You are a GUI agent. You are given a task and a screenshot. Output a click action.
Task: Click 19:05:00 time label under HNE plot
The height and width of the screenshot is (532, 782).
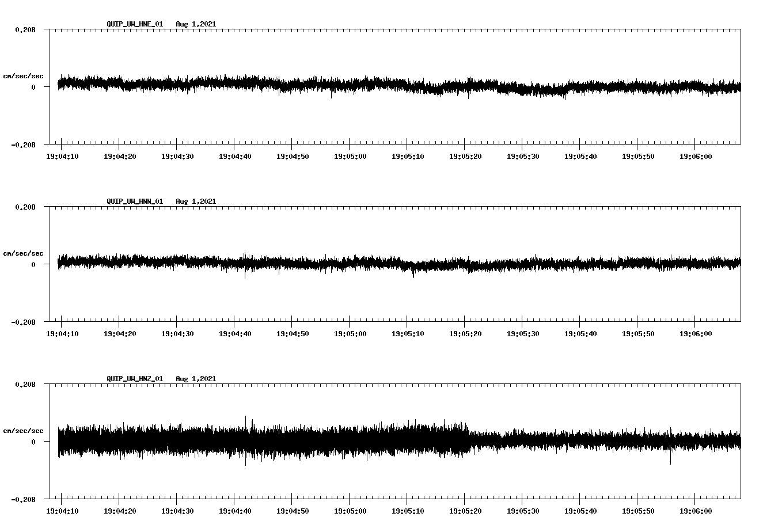[350, 156]
